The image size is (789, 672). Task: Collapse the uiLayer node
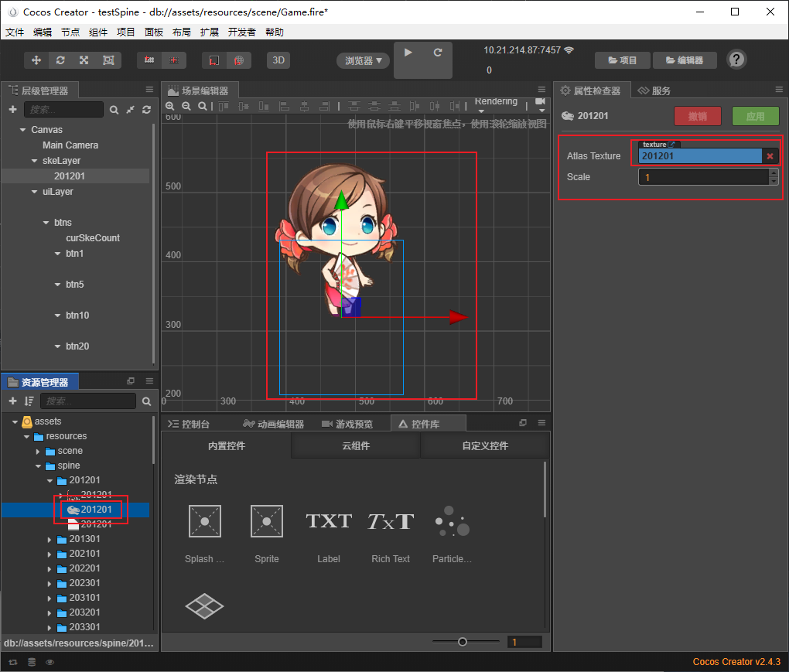pyautogui.click(x=34, y=192)
